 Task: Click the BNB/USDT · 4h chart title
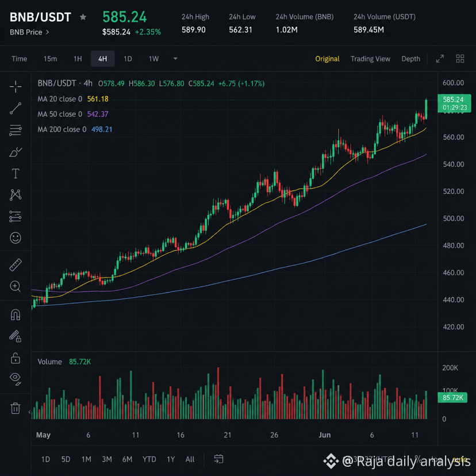click(x=65, y=83)
